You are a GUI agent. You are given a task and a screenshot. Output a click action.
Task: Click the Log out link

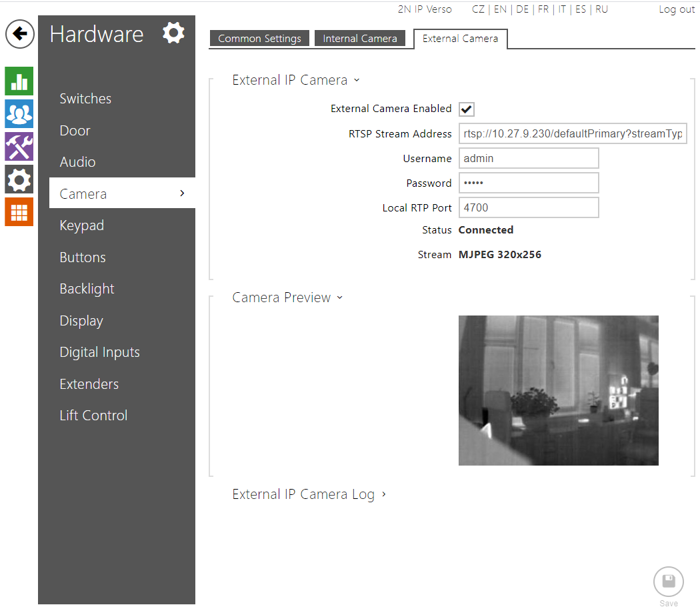676,9
